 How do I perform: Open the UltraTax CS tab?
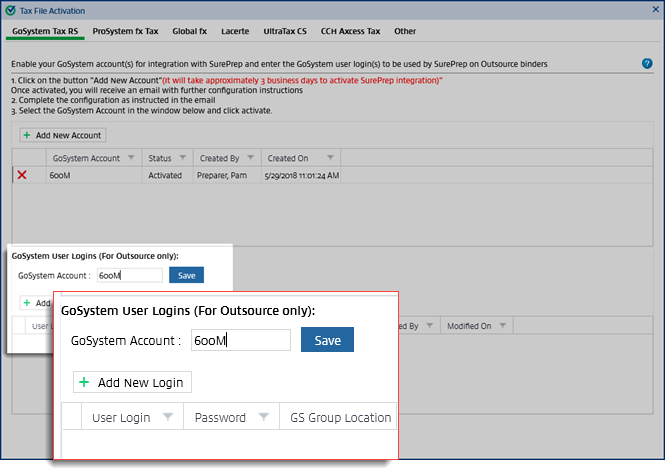pos(285,31)
